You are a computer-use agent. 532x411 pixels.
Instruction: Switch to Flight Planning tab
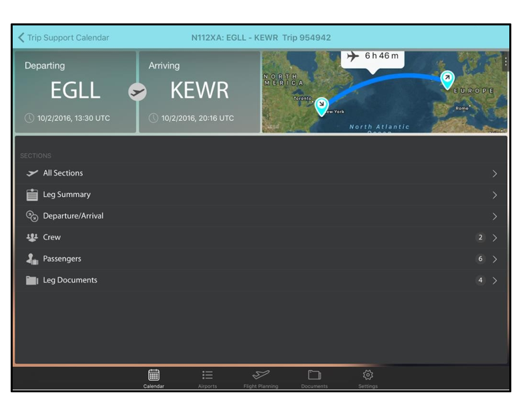(x=260, y=377)
